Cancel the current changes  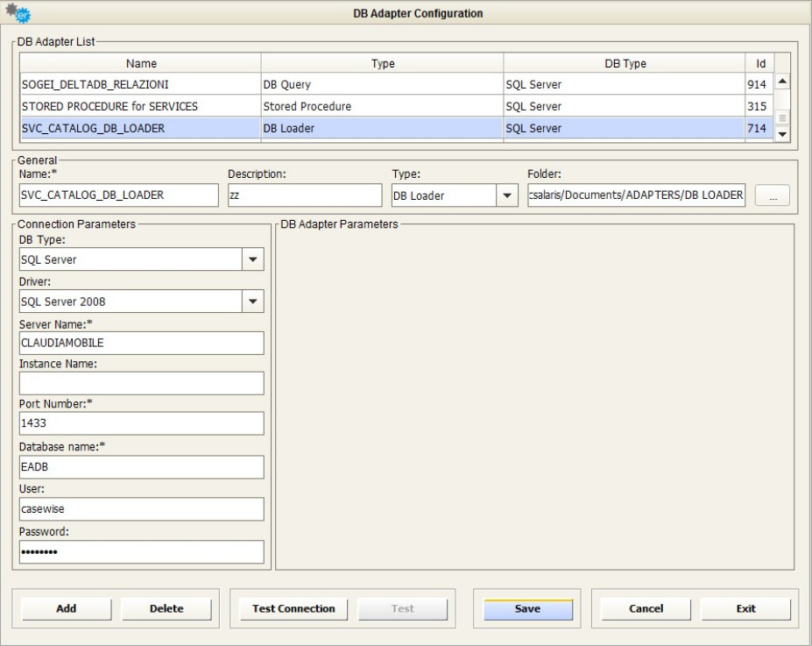[646, 609]
